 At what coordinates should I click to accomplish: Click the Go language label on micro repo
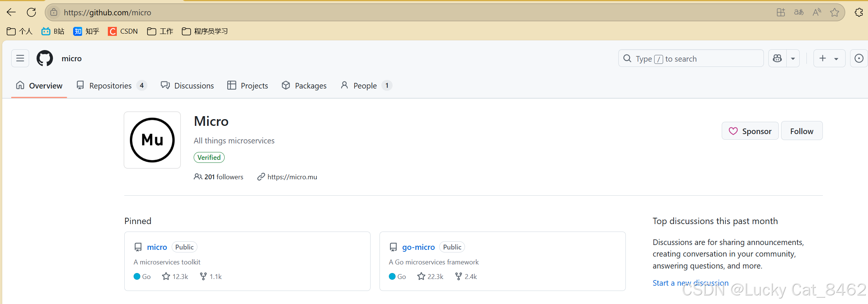point(142,276)
